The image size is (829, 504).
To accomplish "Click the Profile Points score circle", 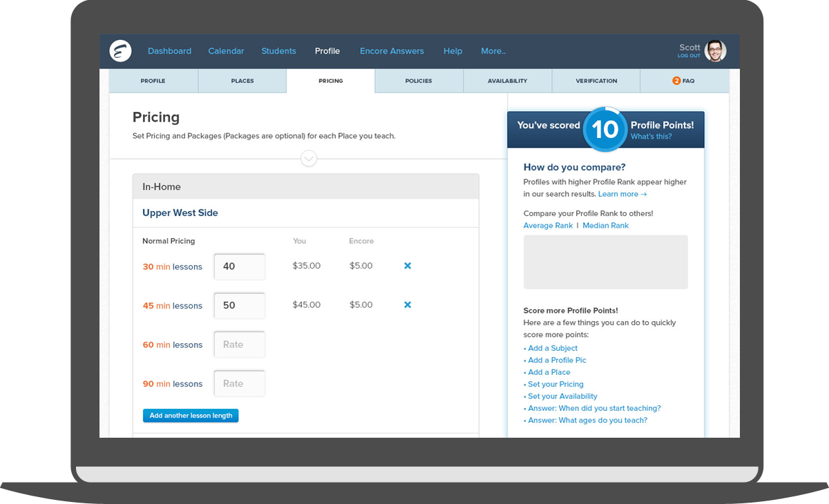I will tap(605, 130).
